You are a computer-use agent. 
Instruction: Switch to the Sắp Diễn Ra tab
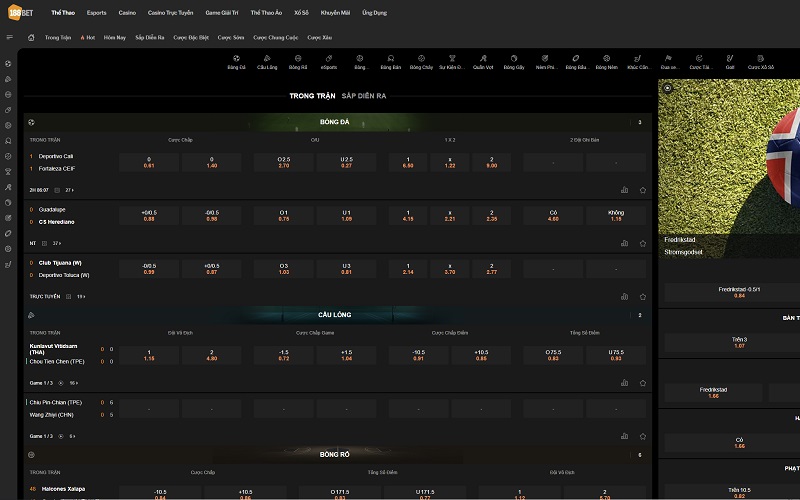pyautogui.click(x=364, y=95)
